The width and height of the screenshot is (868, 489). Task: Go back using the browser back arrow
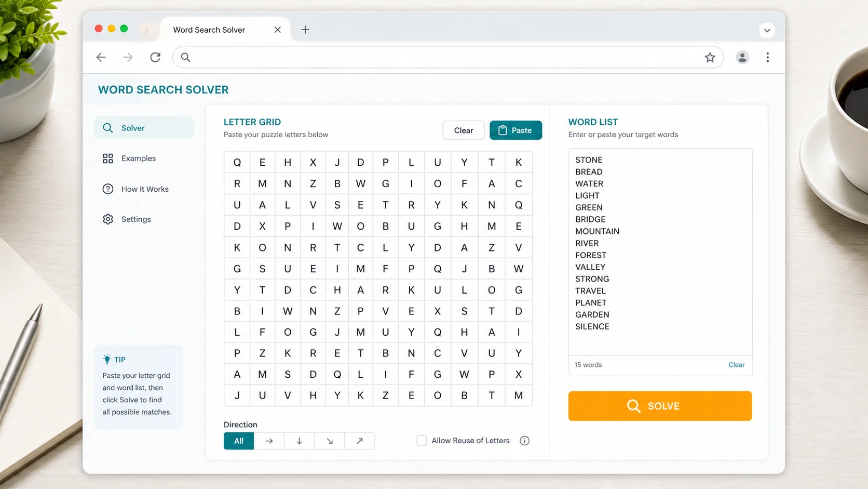101,57
